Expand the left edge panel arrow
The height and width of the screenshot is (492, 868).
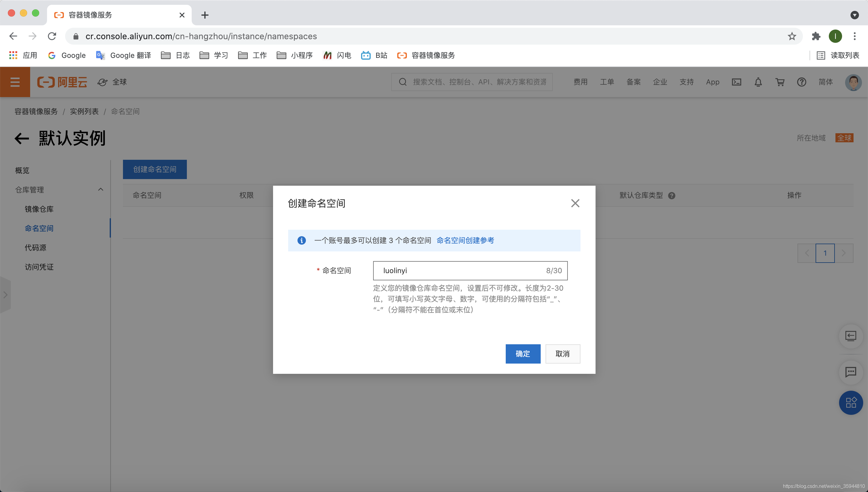coord(5,295)
